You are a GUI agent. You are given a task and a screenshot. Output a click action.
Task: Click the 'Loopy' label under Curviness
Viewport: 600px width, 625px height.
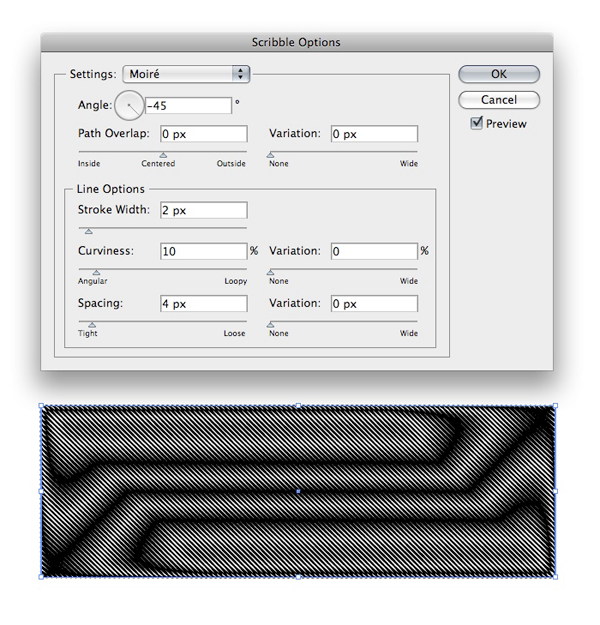236,281
